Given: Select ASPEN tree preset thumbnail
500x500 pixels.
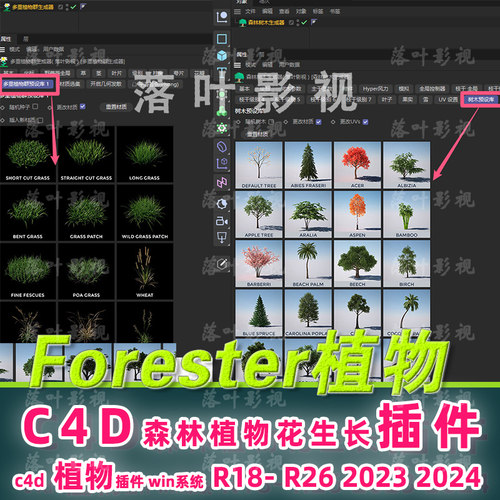Looking at the screenshot, I should click(357, 214).
